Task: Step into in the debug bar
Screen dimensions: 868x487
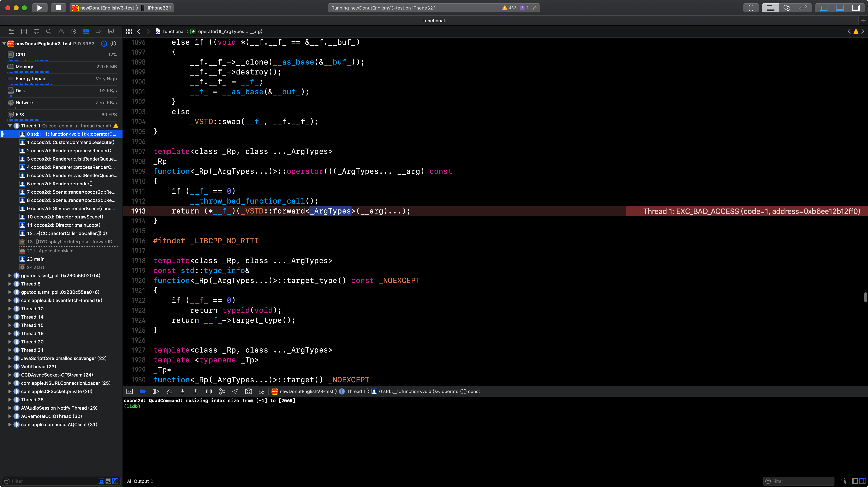Action: (182, 391)
